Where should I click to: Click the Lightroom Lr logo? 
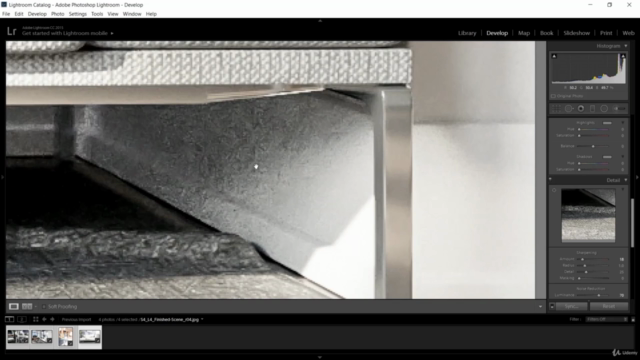point(11,31)
